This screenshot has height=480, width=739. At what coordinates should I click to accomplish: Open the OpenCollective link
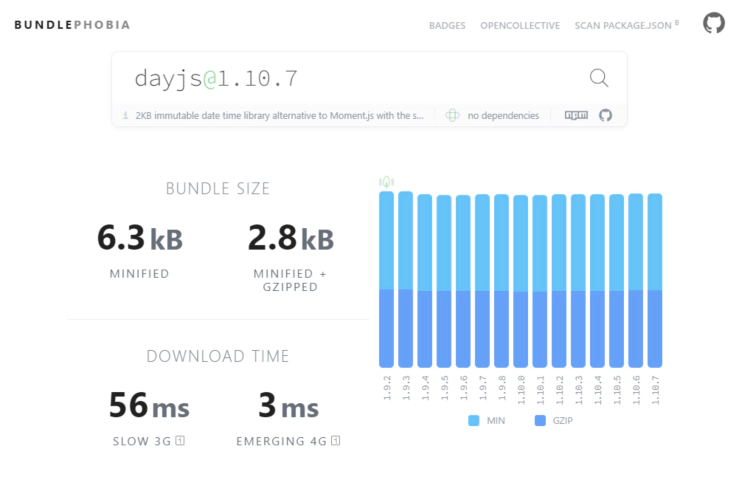[520, 25]
